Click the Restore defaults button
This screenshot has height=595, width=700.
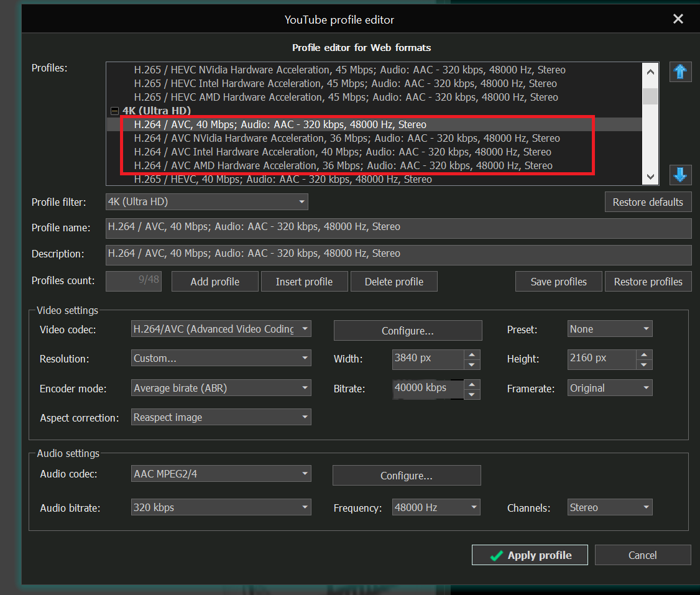(648, 202)
